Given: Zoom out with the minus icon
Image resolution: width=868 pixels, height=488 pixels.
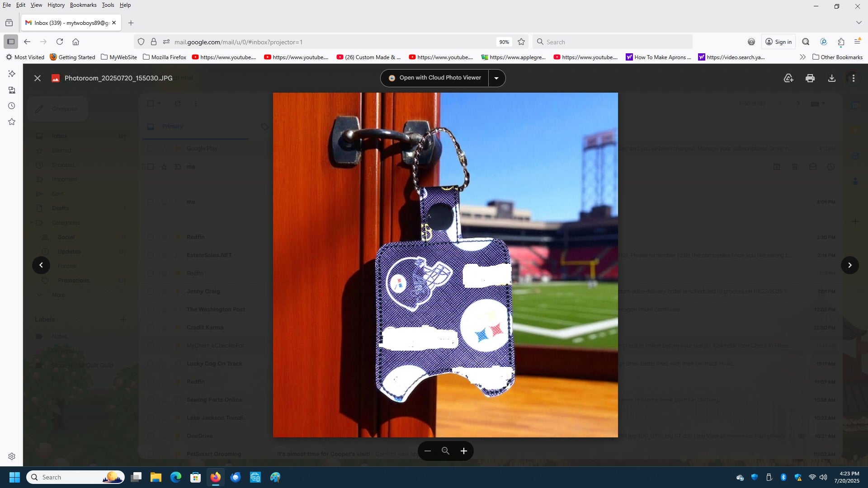Looking at the screenshot, I should [427, 451].
